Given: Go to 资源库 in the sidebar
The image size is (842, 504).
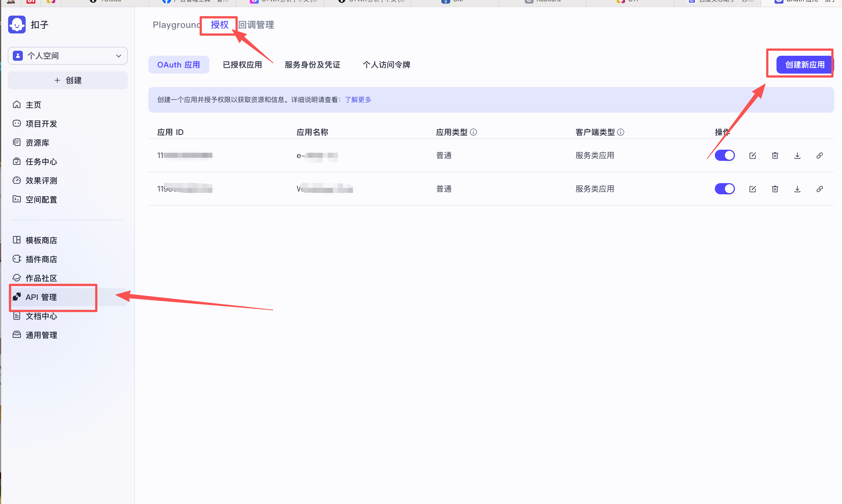Looking at the screenshot, I should pyautogui.click(x=37, y=143).
